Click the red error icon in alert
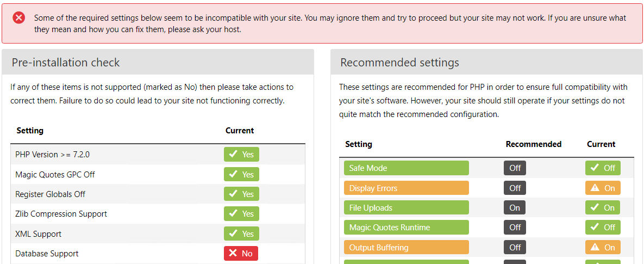 click(x=19, y=18)
